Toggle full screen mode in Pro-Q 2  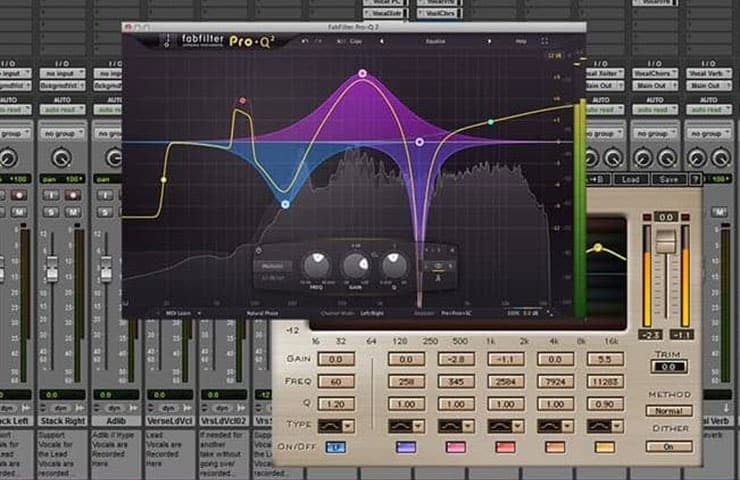coord(545,42)
